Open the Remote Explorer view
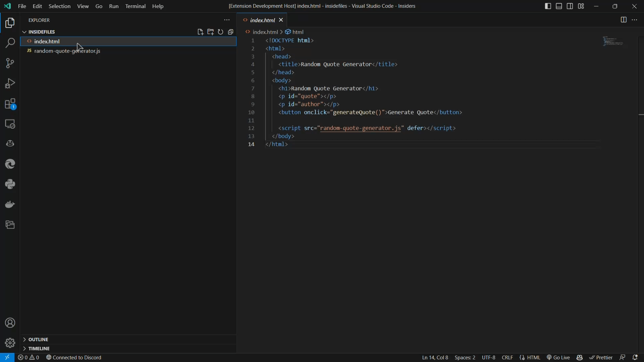This screenshot has width=644, height=362. tap(10, 124)
